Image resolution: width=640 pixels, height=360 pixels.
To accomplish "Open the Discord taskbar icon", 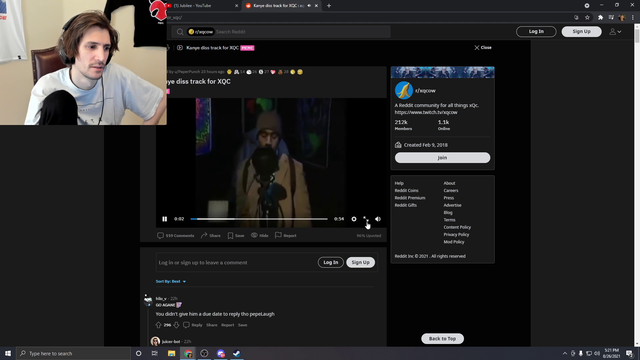I will pyautogui.click(x=221, y=353).
